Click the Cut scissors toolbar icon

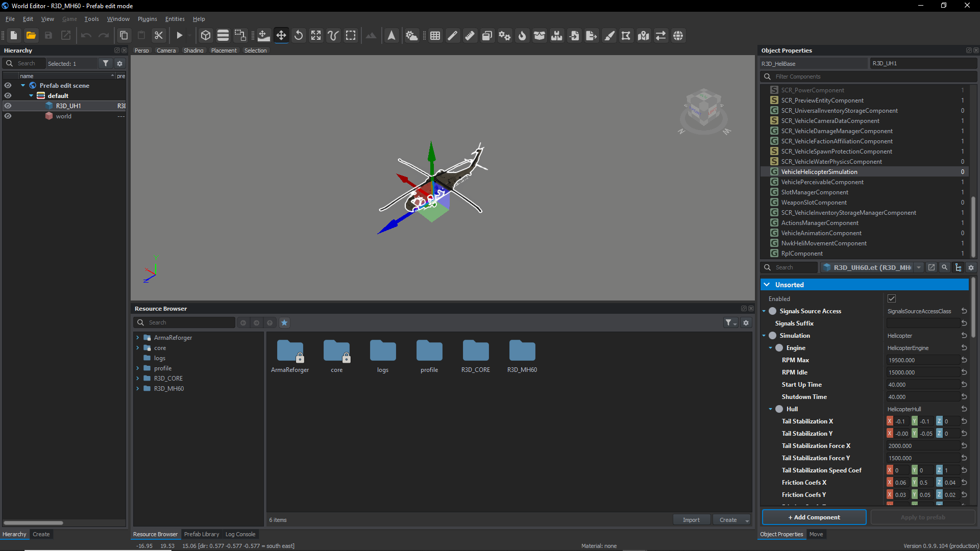[159, 36]
